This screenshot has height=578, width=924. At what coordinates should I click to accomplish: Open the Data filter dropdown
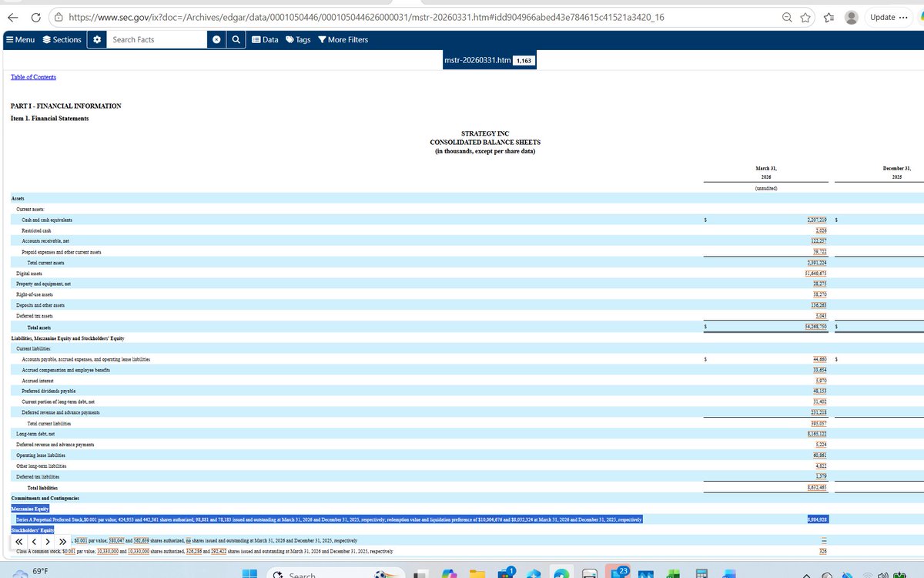click(x=266, y=39)
